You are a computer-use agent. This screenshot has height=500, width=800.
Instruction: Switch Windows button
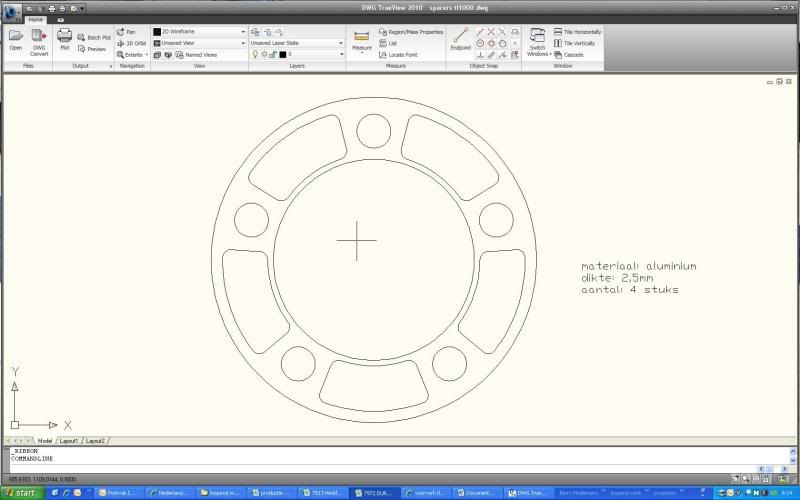pyautogui.click(x=537, y=42)
